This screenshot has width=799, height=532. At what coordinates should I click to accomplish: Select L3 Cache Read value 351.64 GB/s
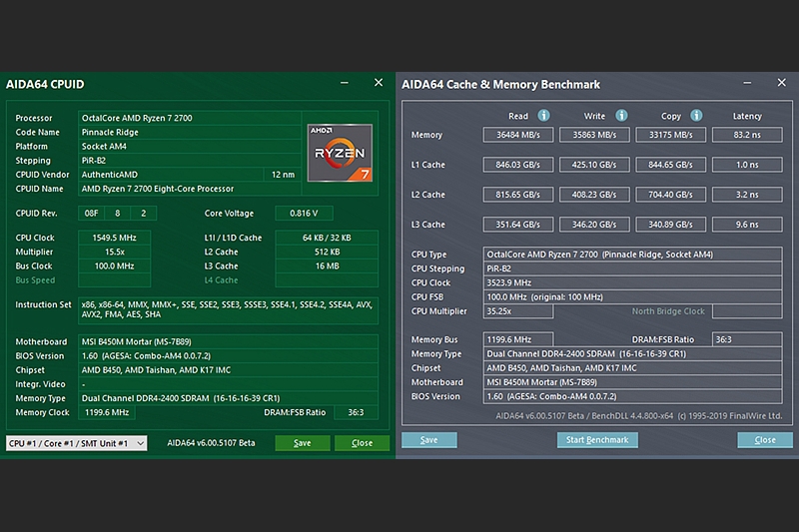point(517,225)
